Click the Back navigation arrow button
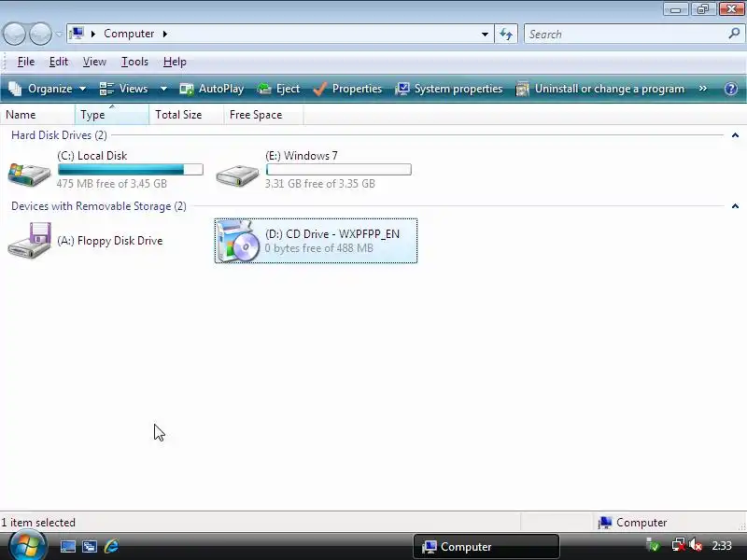 (x=14, y=34)
